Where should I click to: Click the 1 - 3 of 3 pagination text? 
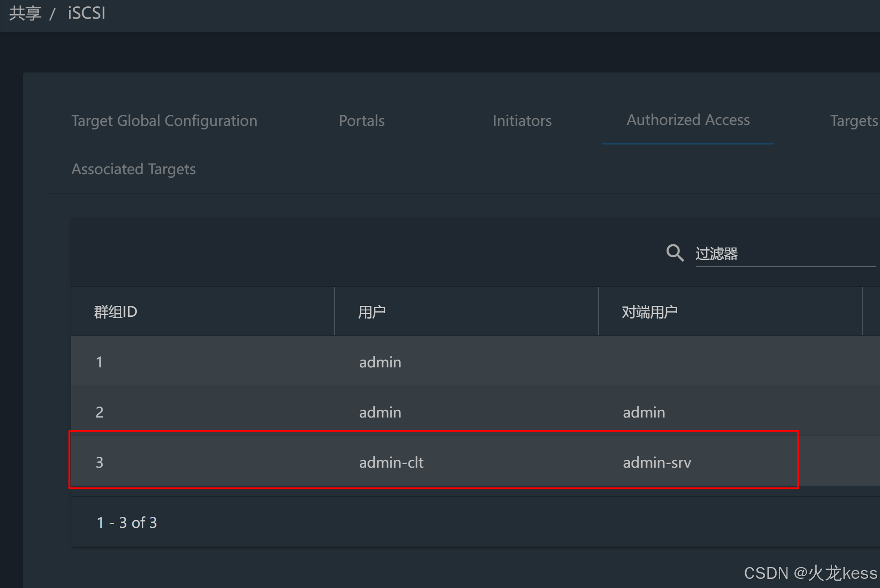point(127,522)
